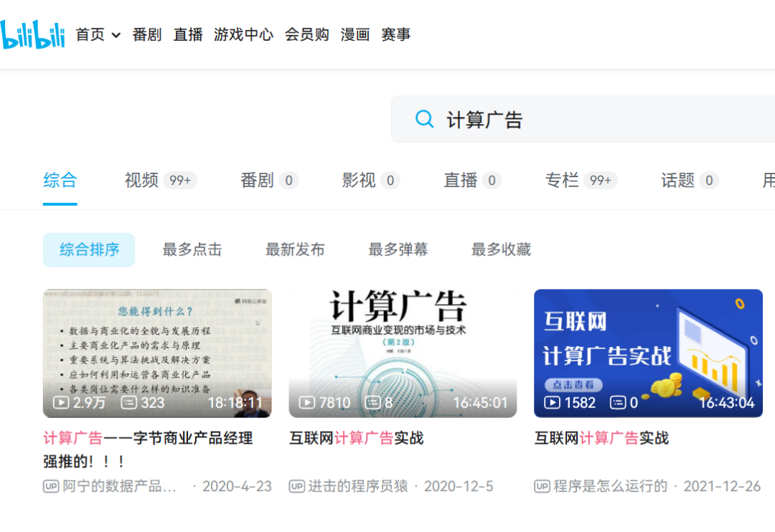Sort results by 最多点击

(x=192, y=250)
